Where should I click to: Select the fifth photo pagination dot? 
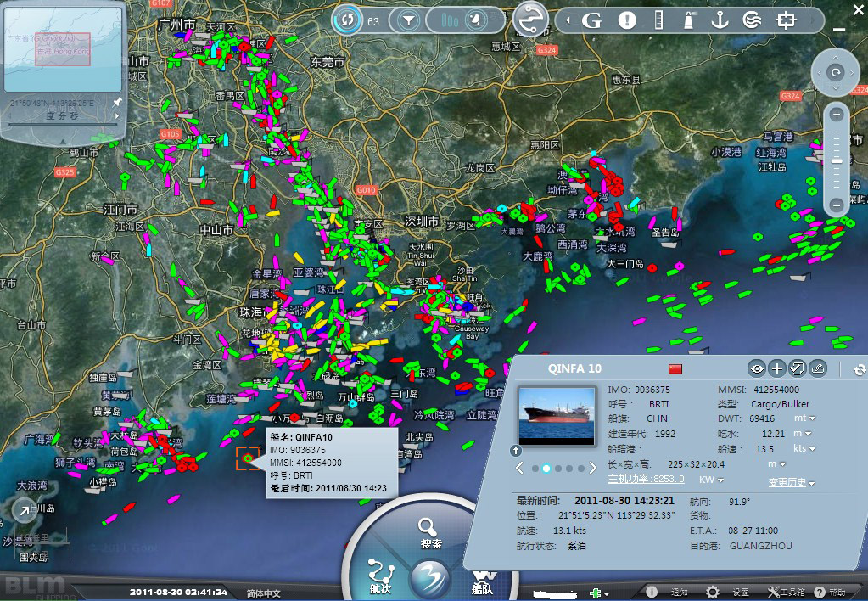[580, 469]
